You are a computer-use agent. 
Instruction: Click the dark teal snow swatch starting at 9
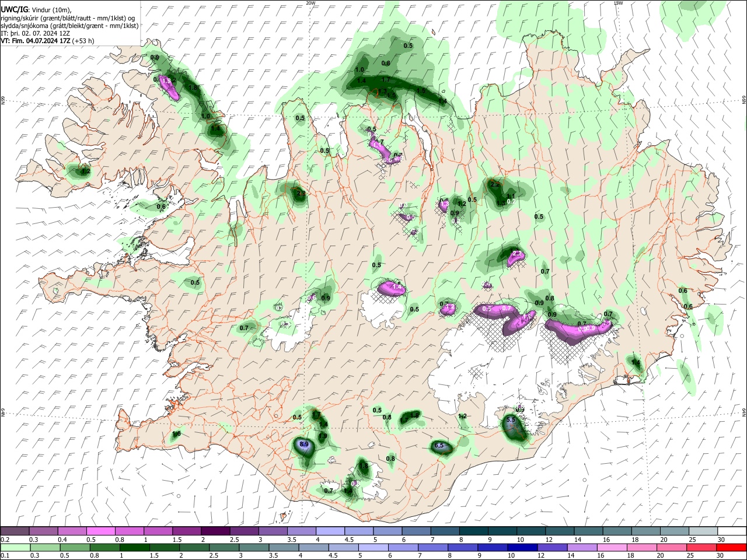click(x=502, y=531)
